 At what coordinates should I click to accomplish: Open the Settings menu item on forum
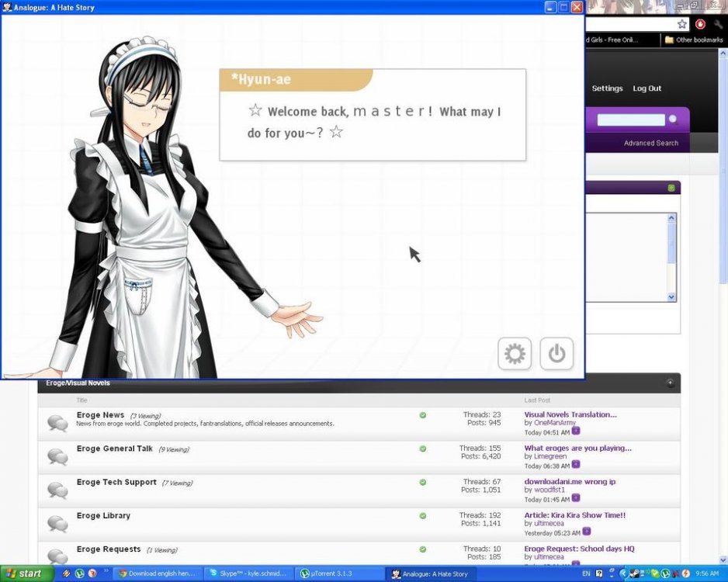click(x=607, y=88)
